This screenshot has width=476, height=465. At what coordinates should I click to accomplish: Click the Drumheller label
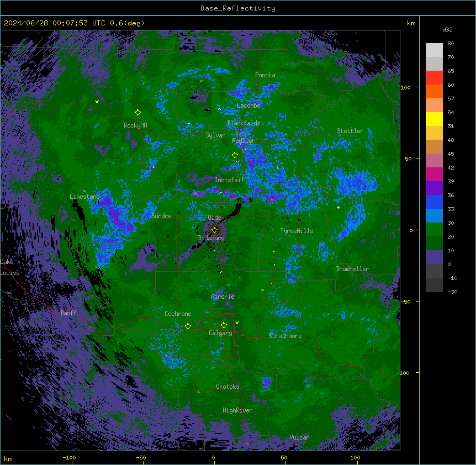352,269
